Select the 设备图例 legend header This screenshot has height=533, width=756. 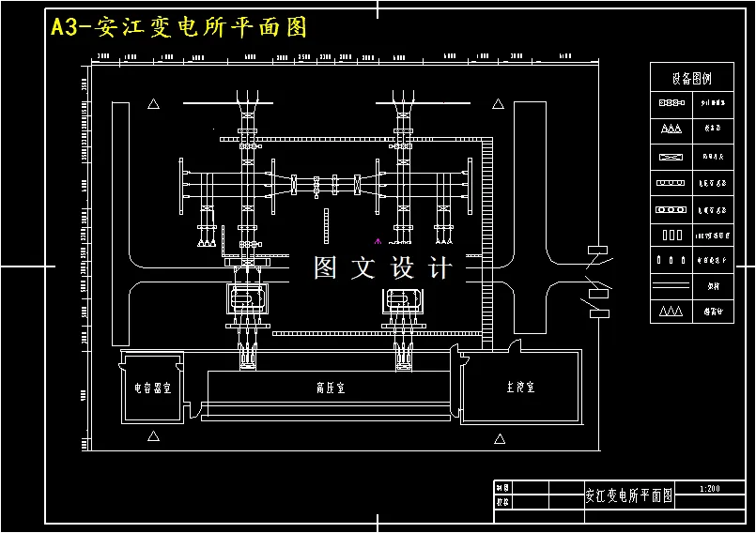point(692,78)
